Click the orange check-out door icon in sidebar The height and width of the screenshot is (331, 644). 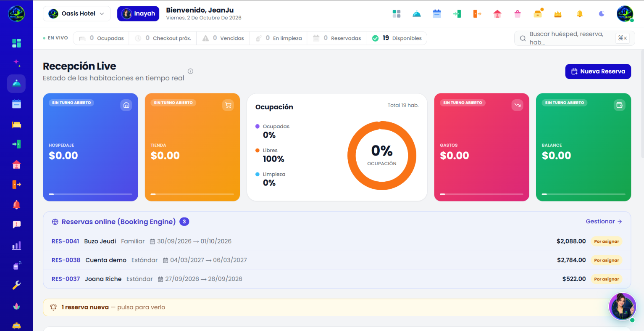(16, 185)
